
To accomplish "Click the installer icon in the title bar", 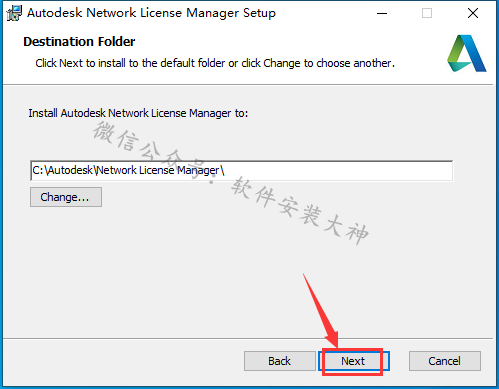I will [14, 13].
